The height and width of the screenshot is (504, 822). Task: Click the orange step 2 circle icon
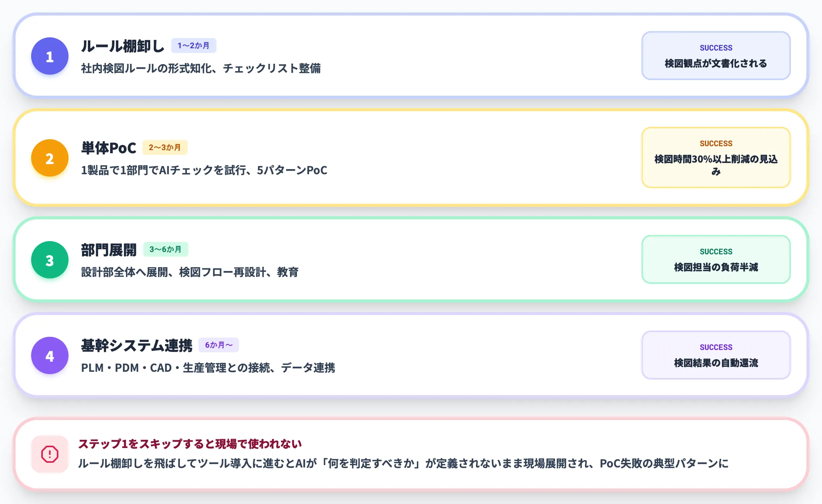50,158
